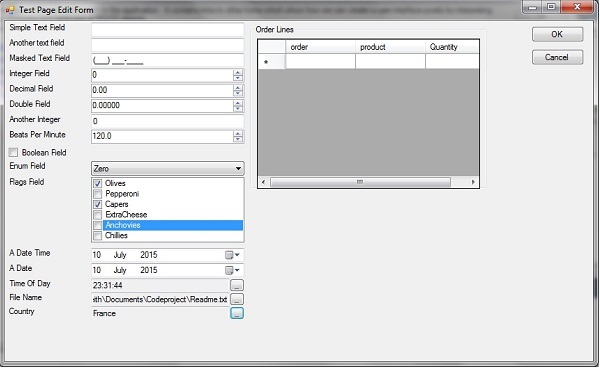Click the empty order cell in new row
600x369 pixels.
point(320,62)
